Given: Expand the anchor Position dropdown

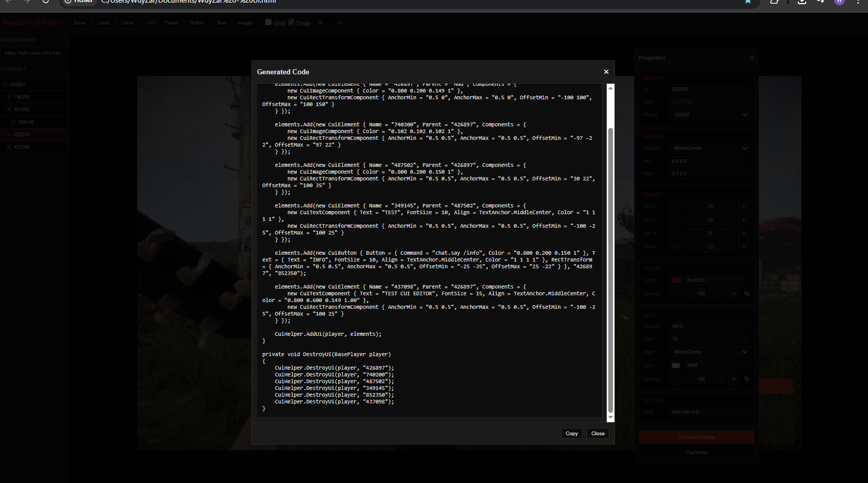Looking at the screenshot, I should coord(710,148).
